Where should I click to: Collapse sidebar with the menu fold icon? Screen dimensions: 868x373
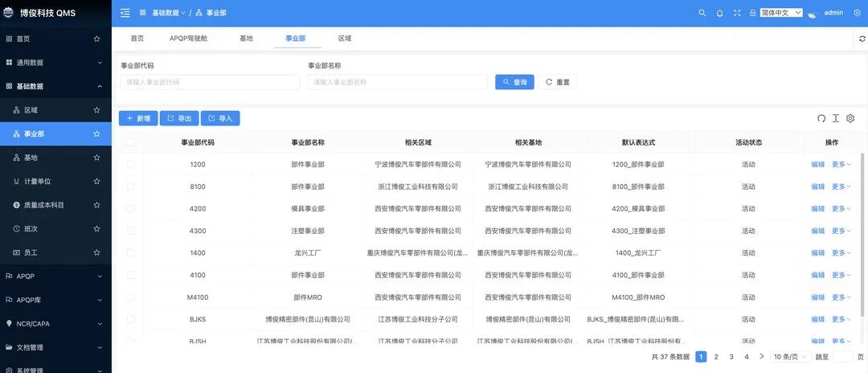pyautogui.click(x=125, y=13)
